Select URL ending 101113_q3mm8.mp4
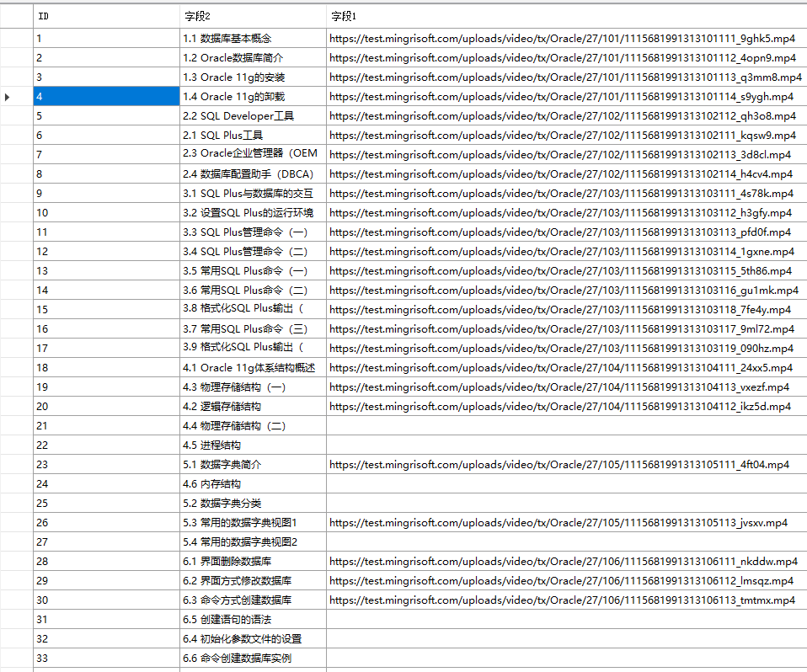Image resolution: width=807 pixels, height=672 pixels. [567, 77]
